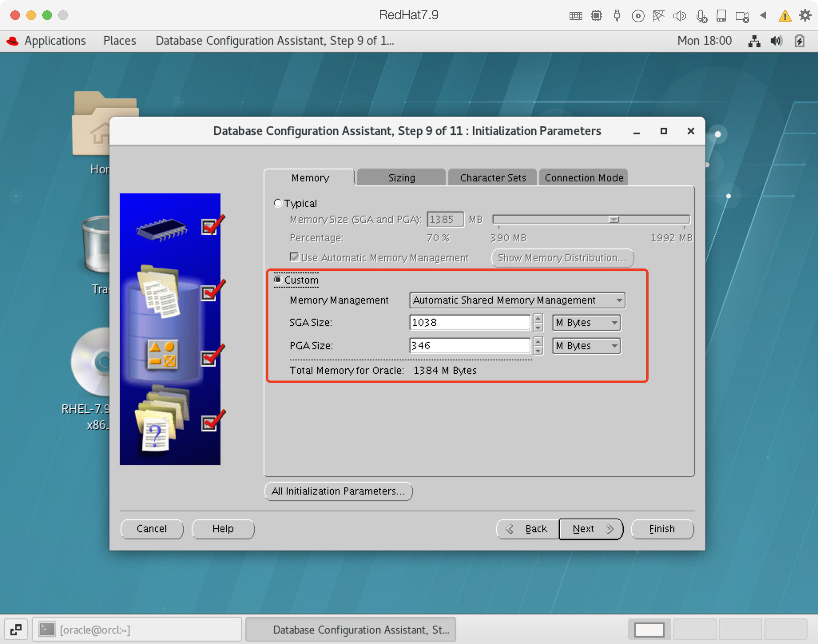Select the Typical memory radio button
Viewport: 818px width, 644px height.
(x=278, y=203)
